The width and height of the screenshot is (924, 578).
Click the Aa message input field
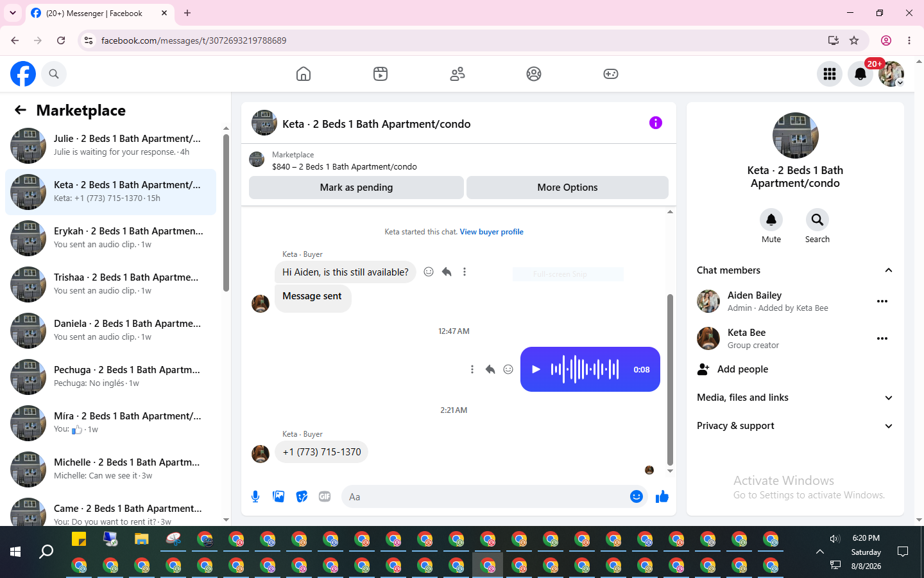(484, 496)
